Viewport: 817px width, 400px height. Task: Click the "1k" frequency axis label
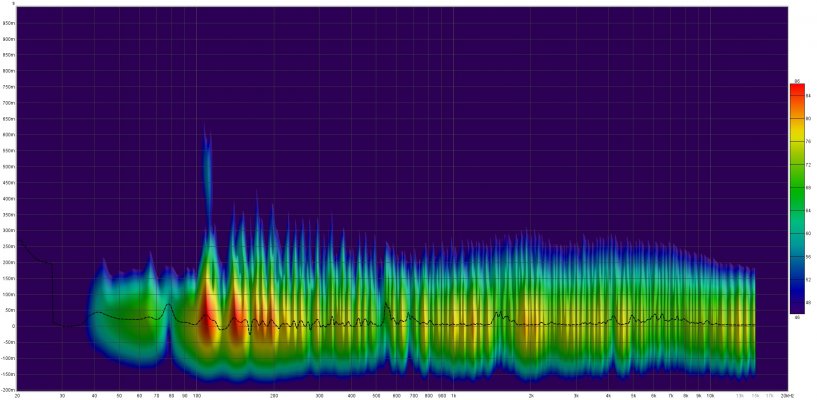coord(454,396)
